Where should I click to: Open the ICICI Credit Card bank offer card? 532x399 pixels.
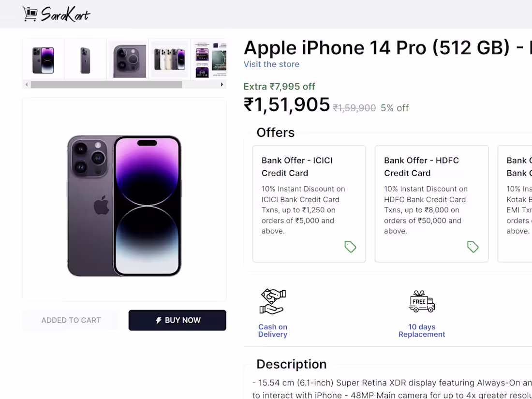[309, 204]
